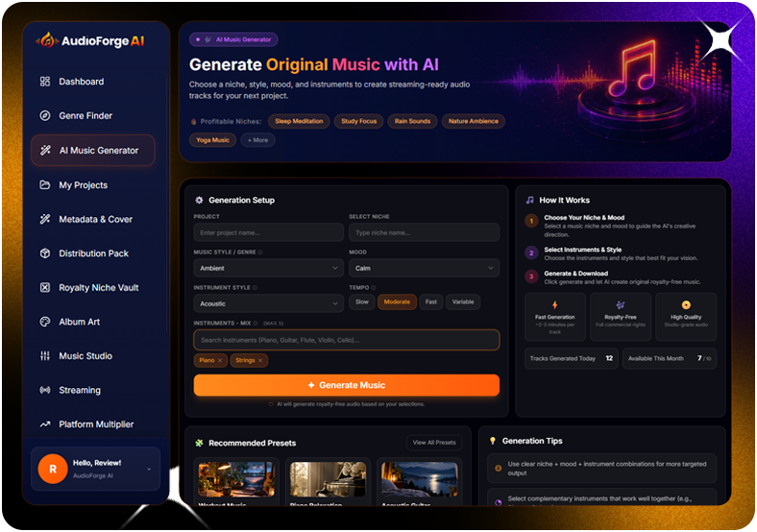Screen dimensions: 757x532
Task: Open Music Studio page
Action: pos(85,356)
